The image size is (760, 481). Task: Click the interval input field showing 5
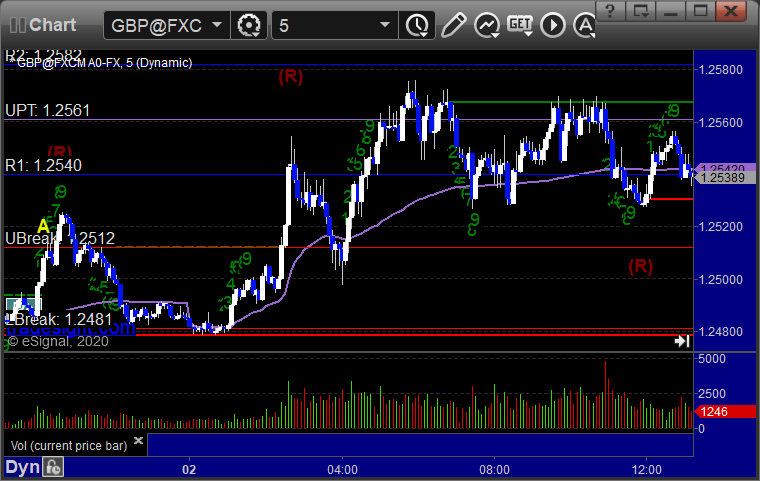(325, 25)
